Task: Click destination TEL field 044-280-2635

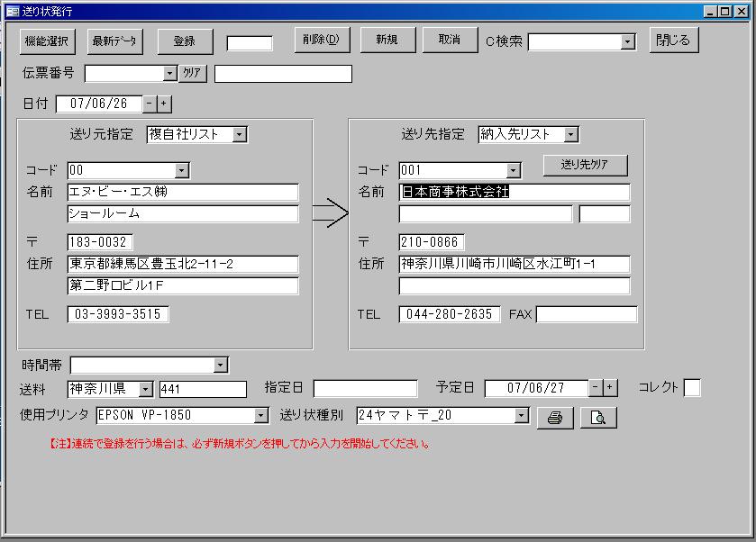Action: tap(450, 314)
